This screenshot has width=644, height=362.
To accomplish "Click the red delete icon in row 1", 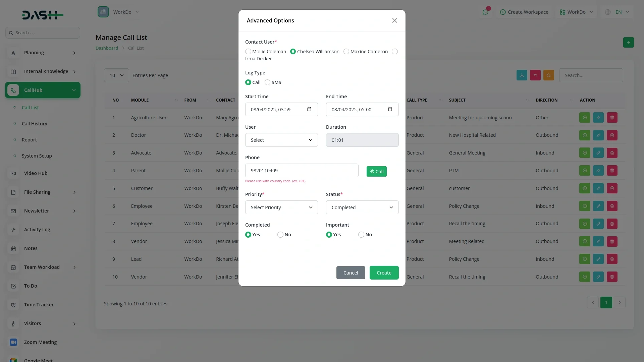I will (x=612, y=118).
